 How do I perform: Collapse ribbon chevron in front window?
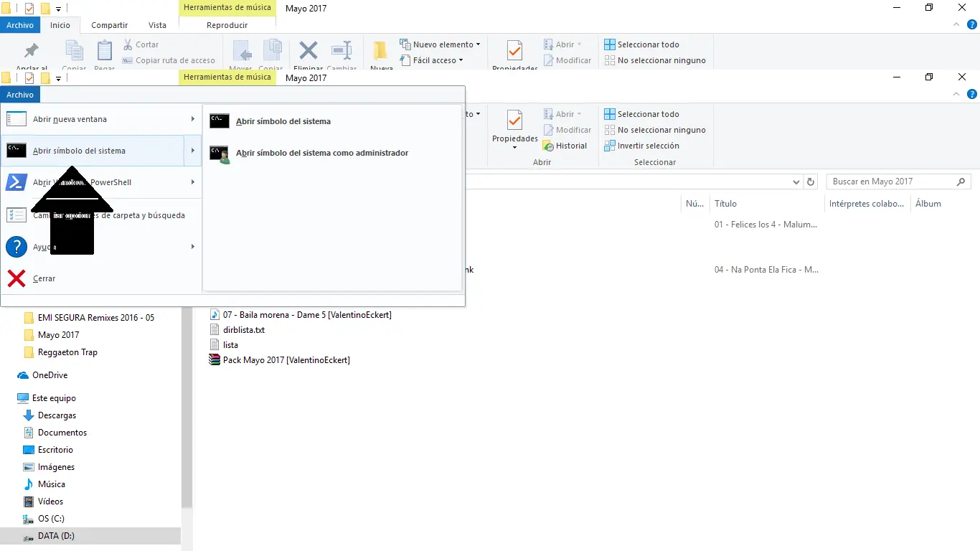pos(956,94)
